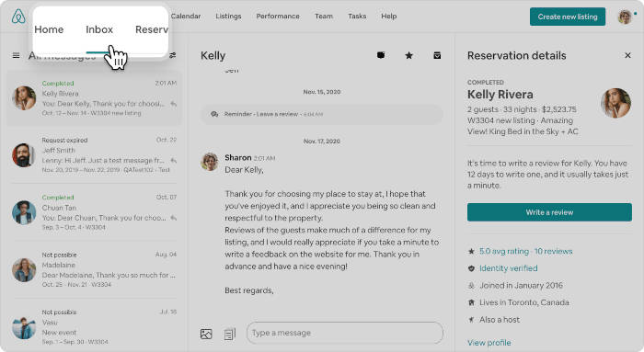This screenshot has height=352, width=644.
Task: Open the message filter settings icon
Action: click(x=173, y=55)
